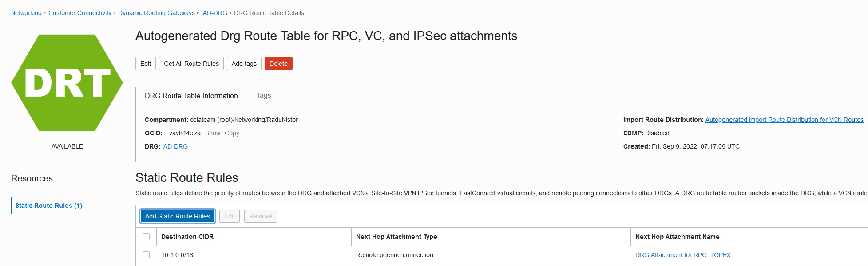Open DRG Route Table Information tab
This screenshot has width=868, height=266.
click(191, 96)
